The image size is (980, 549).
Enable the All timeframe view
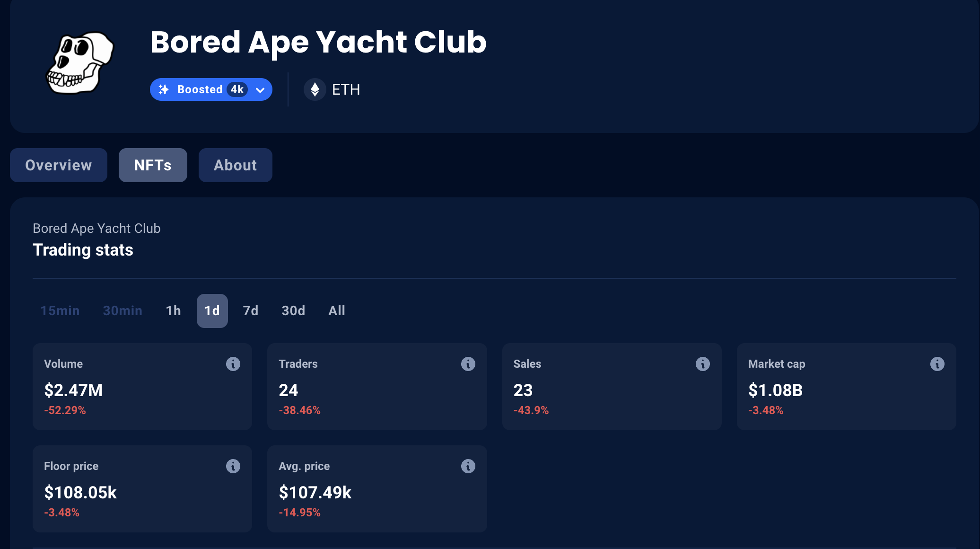coord(337,310)
